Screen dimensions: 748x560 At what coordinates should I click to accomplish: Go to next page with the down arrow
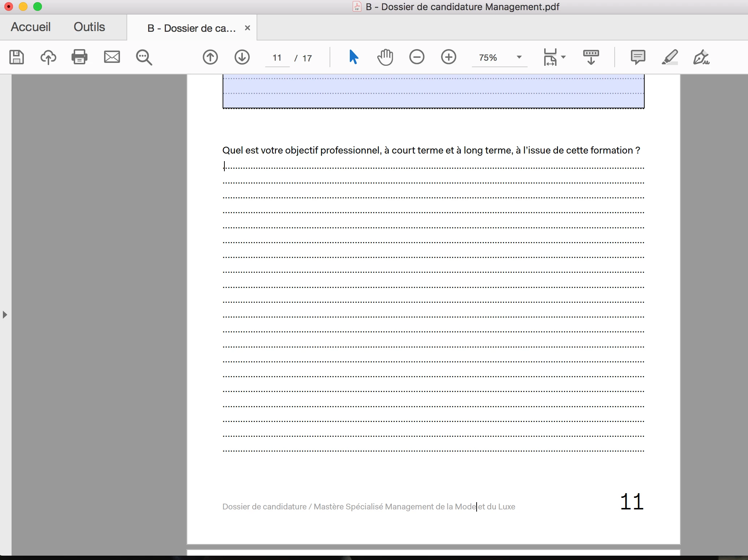pyautogui.click(x=242, y=57)
